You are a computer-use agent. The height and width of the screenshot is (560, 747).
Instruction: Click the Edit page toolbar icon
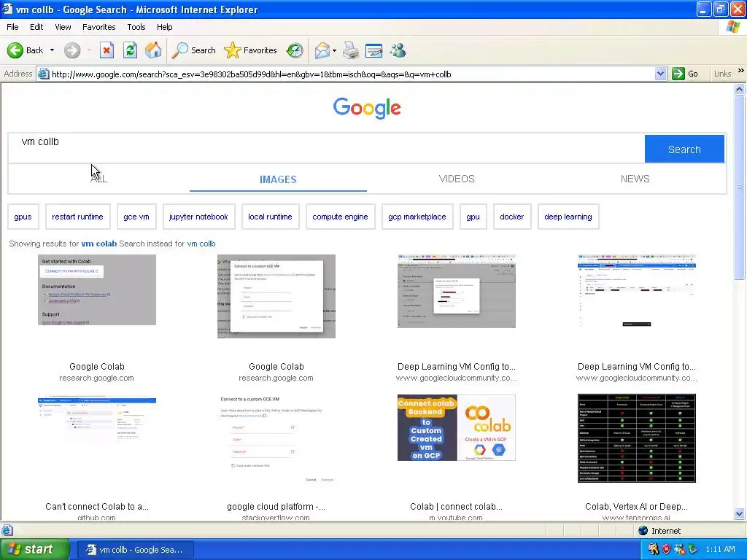tap(374, 50)
